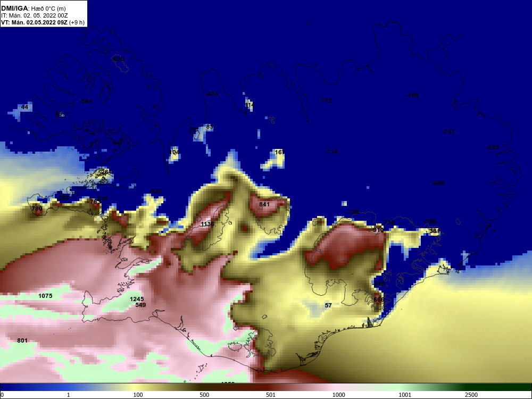This screenshot has height=399, width=532.
Task: Click the map value '-424'
Action: [212, 94]
